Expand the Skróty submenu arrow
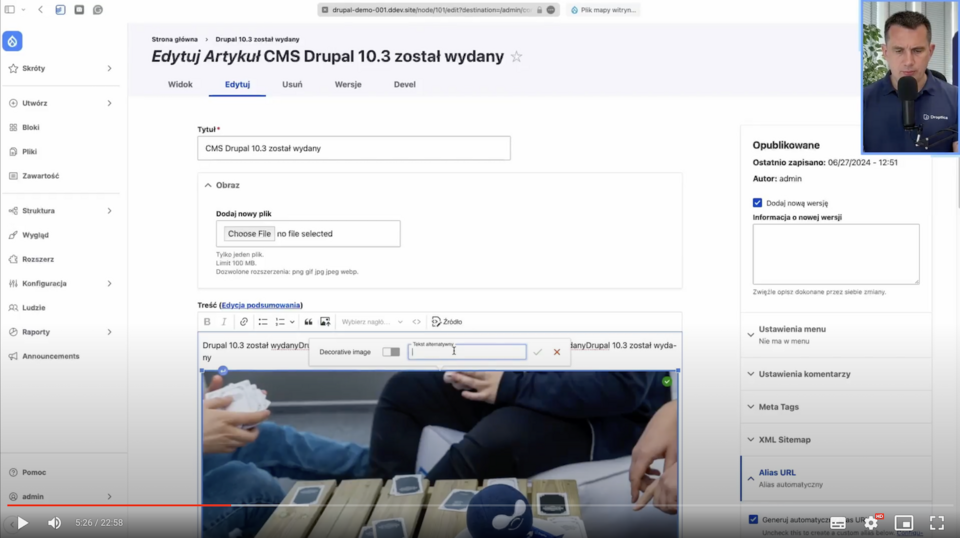 coord(110,69)
